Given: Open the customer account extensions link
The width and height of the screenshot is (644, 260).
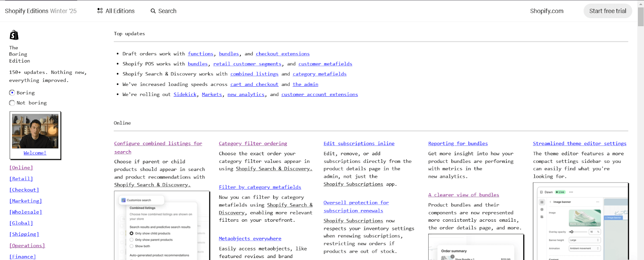Looking at the screenshot, I should tap(320, 94).
